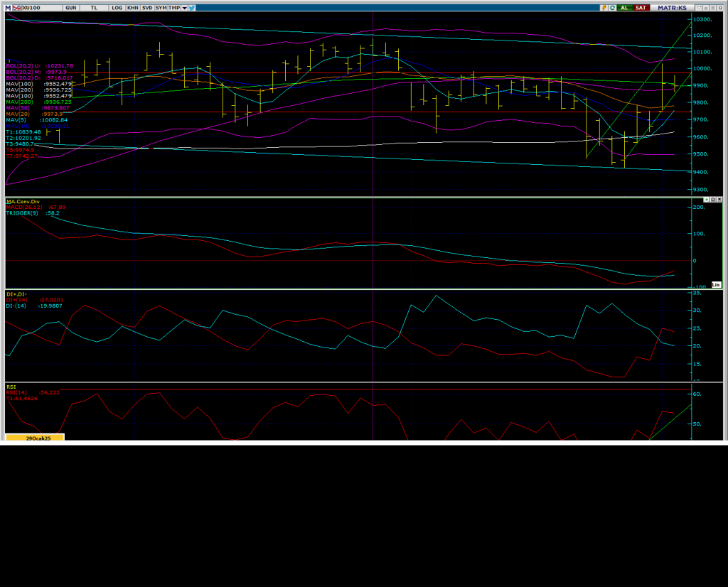
Task: Click the MATRIKS brand logo
Action: tap(672, 8)
